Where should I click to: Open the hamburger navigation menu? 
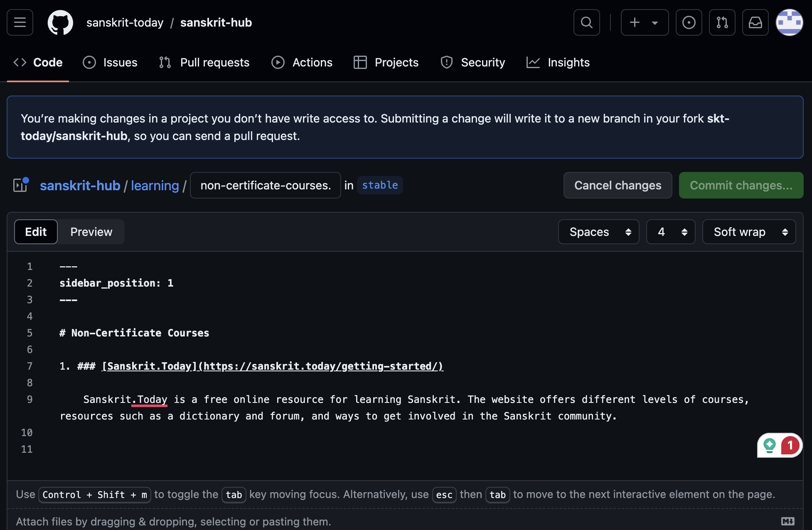[x=20, y=22]
